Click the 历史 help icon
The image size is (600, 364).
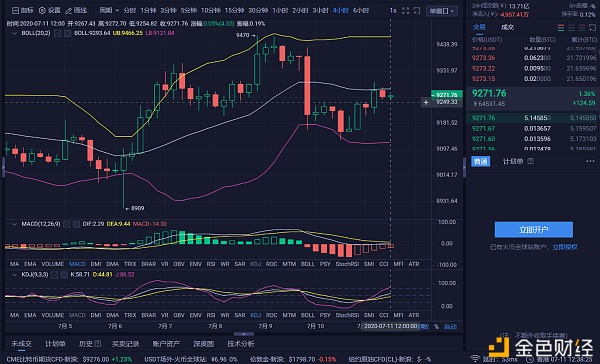pyautogui.click(x=98, y=343)
